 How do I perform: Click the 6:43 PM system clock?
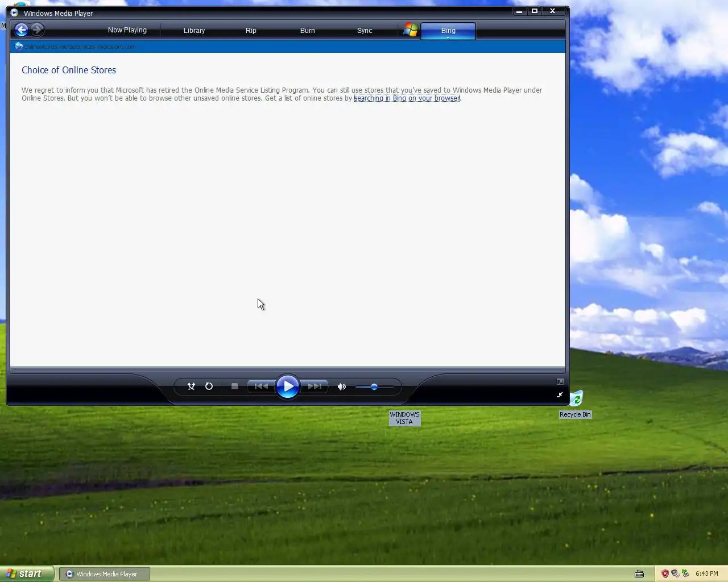[707, 573]
